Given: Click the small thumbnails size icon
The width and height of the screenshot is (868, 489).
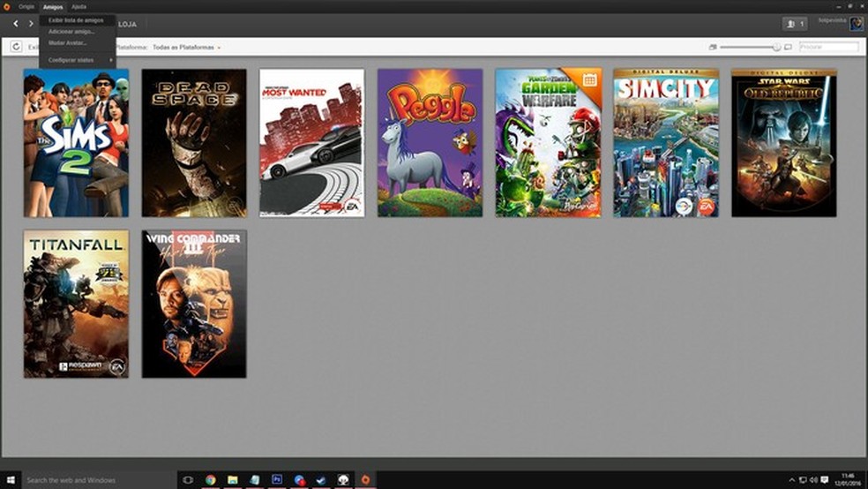Looking at the screenshot, I should click(712, 47).
